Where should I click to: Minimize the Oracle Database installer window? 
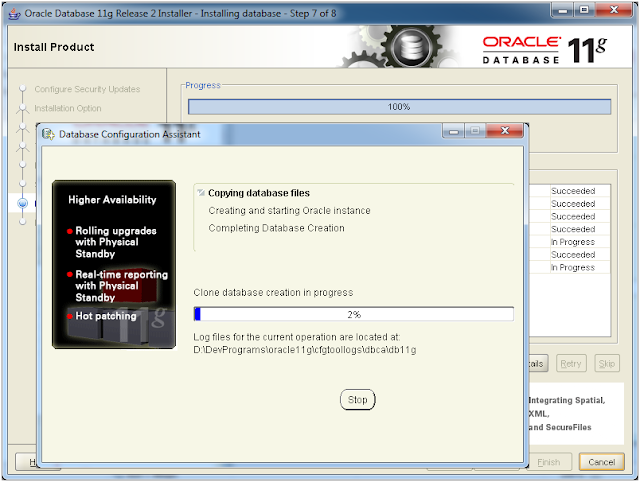tap(562, 10)
